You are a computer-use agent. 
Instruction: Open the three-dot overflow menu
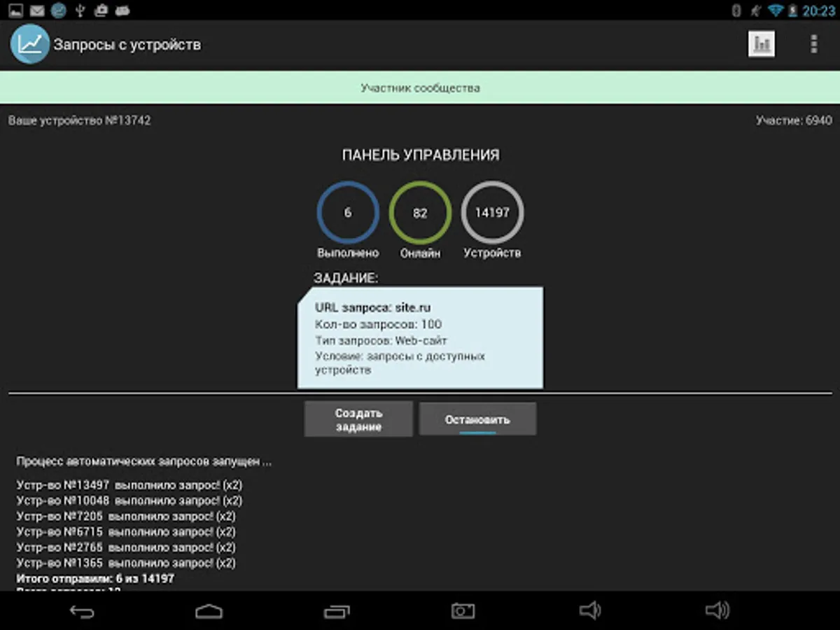(813, 44)
